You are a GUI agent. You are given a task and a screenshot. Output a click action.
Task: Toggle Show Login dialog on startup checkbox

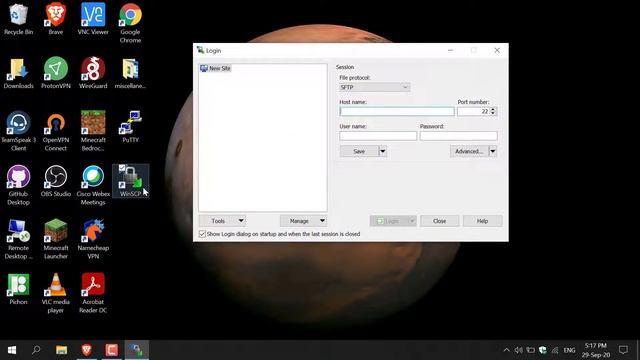click(x=202, y=234)
